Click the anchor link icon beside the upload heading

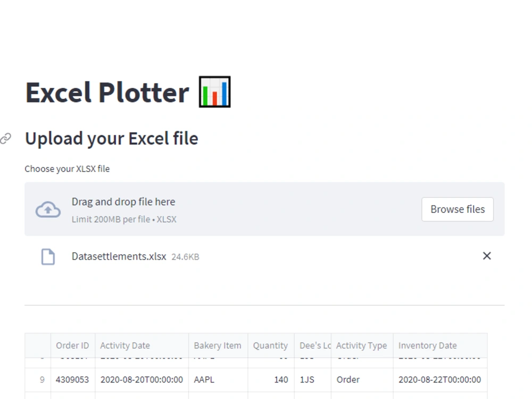pos(7,138)
